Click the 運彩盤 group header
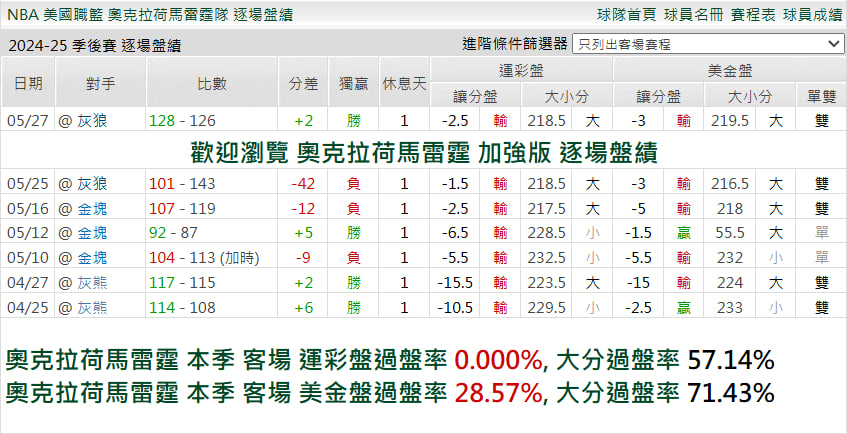Screen dimensions: 847x434 click(521, 70)
